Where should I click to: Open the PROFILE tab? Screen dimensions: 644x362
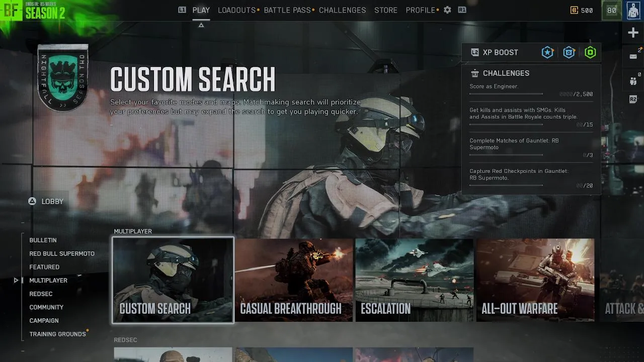(420, 10)
